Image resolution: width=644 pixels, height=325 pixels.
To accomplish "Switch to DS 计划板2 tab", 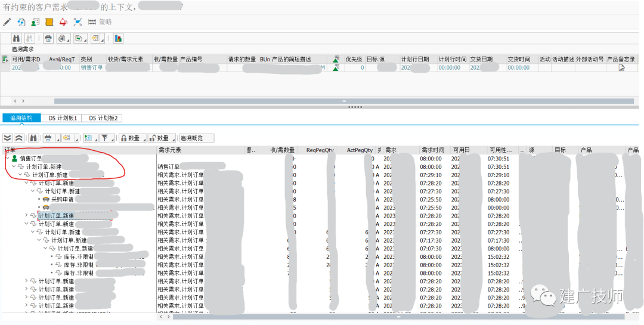I will point(103,118).
